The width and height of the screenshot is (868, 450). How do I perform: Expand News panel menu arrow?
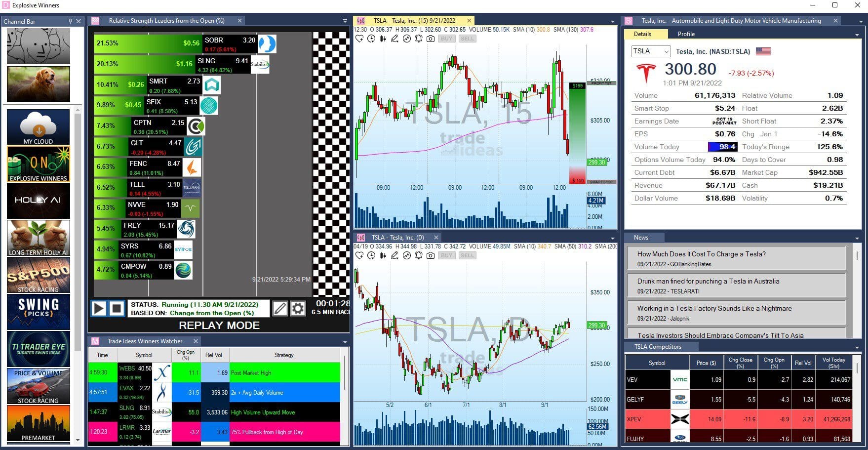point(857,238)
